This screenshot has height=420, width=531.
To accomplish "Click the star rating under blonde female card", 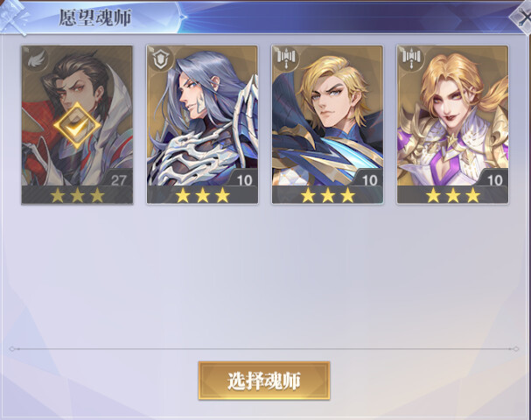I will pos(453,195).
